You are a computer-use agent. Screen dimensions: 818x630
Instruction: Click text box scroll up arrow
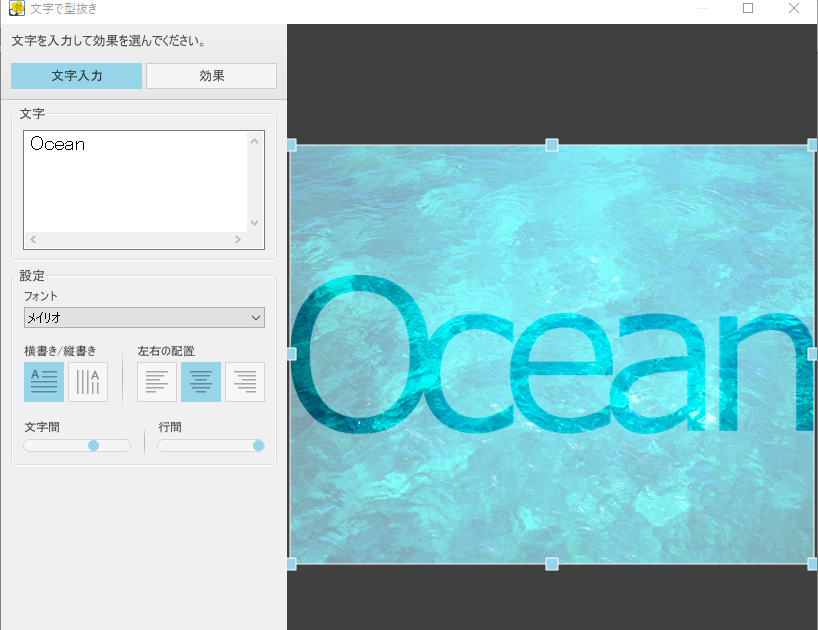tap(255, 141)
